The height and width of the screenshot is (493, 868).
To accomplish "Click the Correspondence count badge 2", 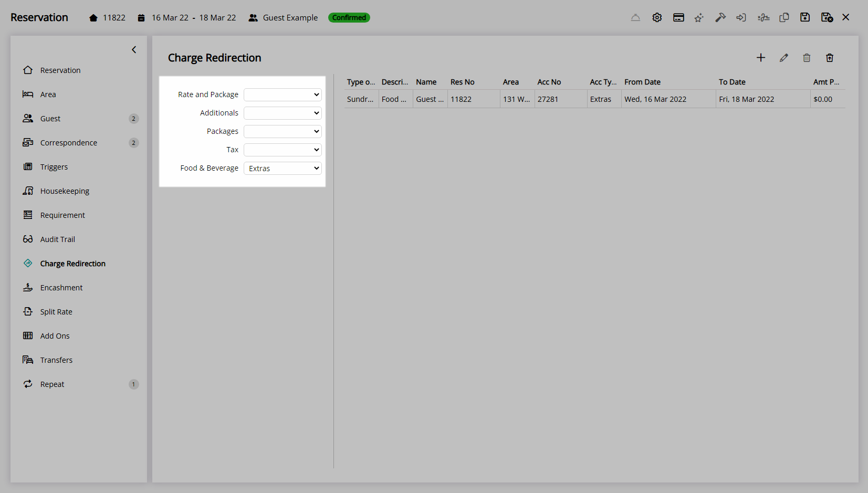I will pos(133,143).
